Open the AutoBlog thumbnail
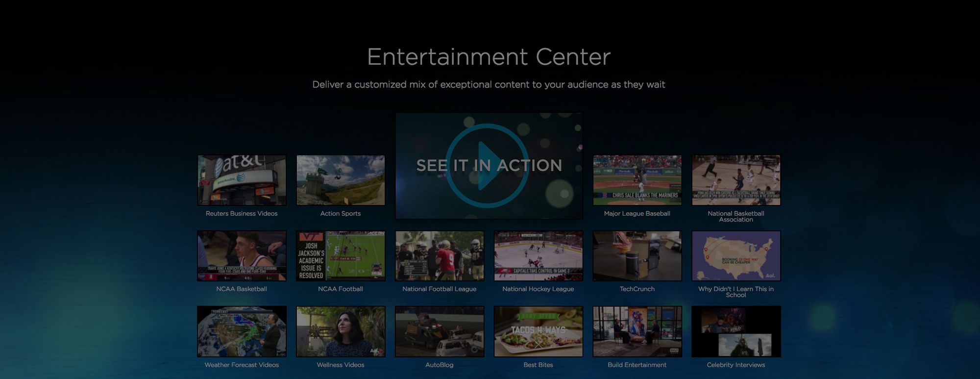 click(x=440, y=331)
